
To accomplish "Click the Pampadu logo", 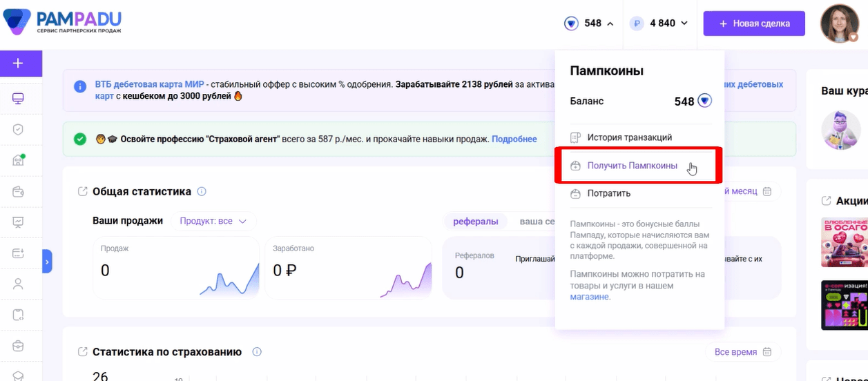I will pyautogui.click(x=61, y=22).
